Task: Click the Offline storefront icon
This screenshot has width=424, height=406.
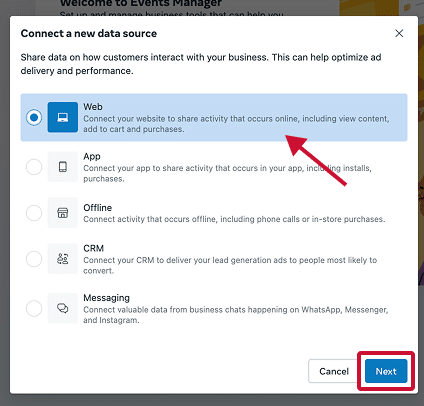Action: [63, 213]
